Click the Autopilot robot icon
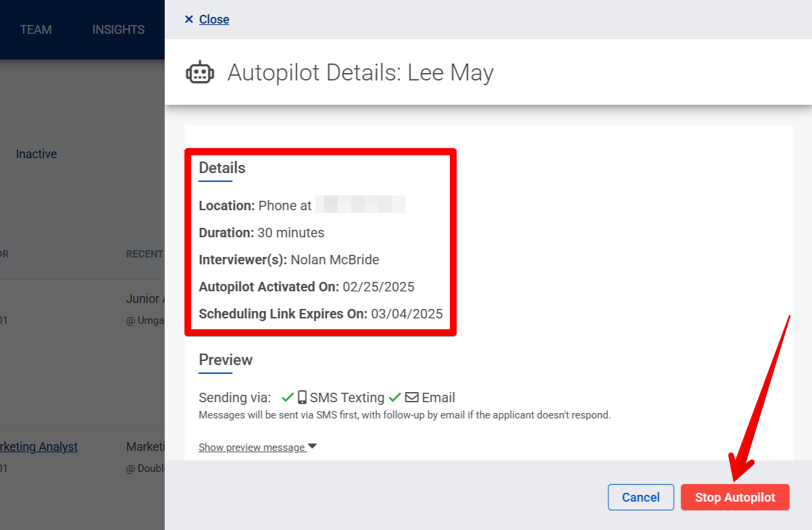 199,72
